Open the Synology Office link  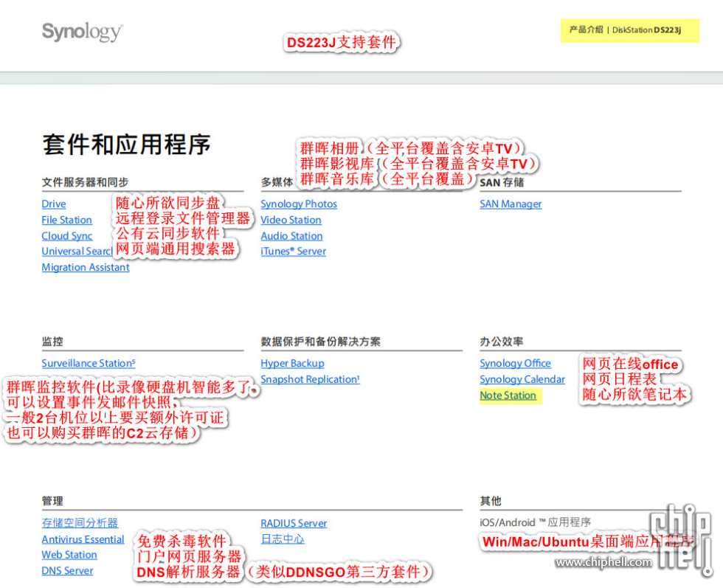[515, 364]
